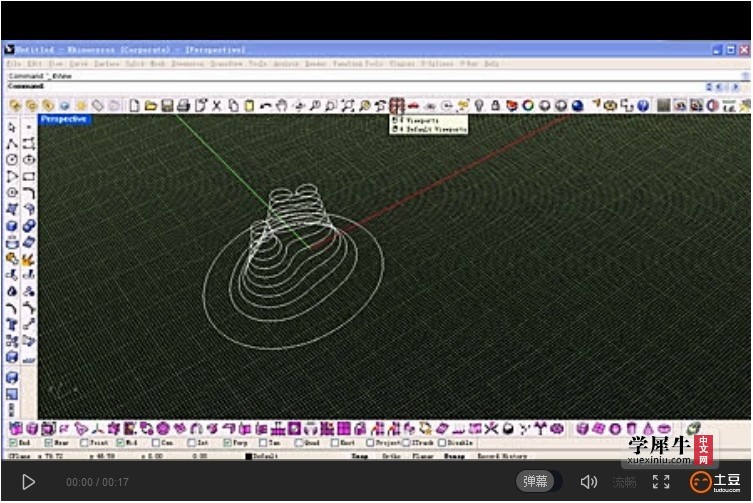
Task: Enable the Point osnap checkbox
Action: click(x=85, y=442)
